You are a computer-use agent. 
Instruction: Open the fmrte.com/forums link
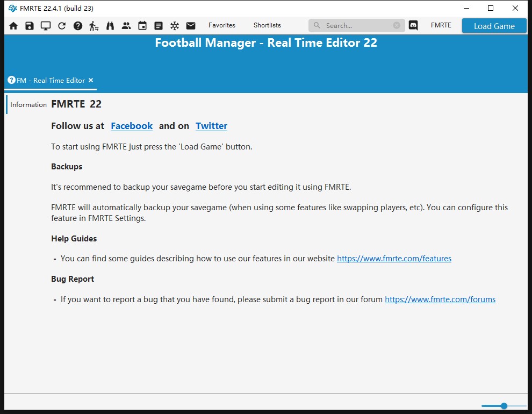point(440,299)
